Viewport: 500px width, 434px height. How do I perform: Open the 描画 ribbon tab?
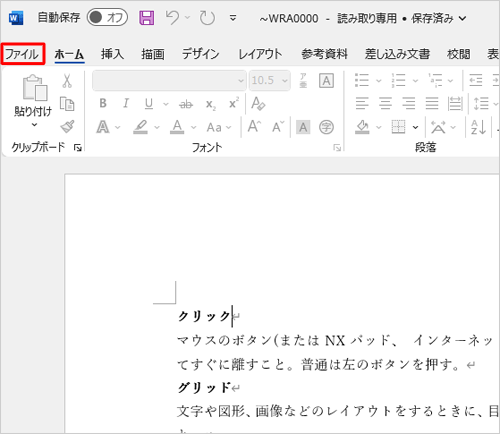click(153, 54)
